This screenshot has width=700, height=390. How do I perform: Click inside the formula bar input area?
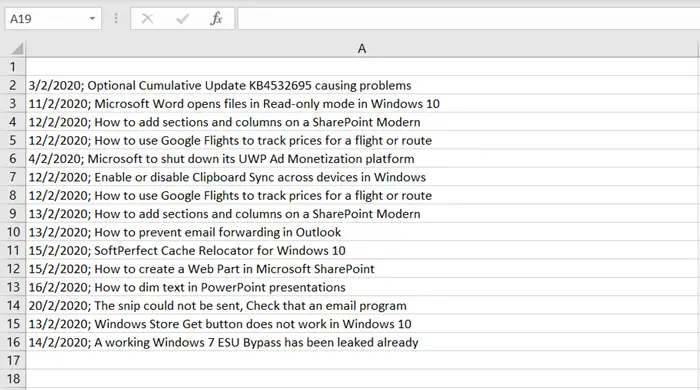[469, 19]
